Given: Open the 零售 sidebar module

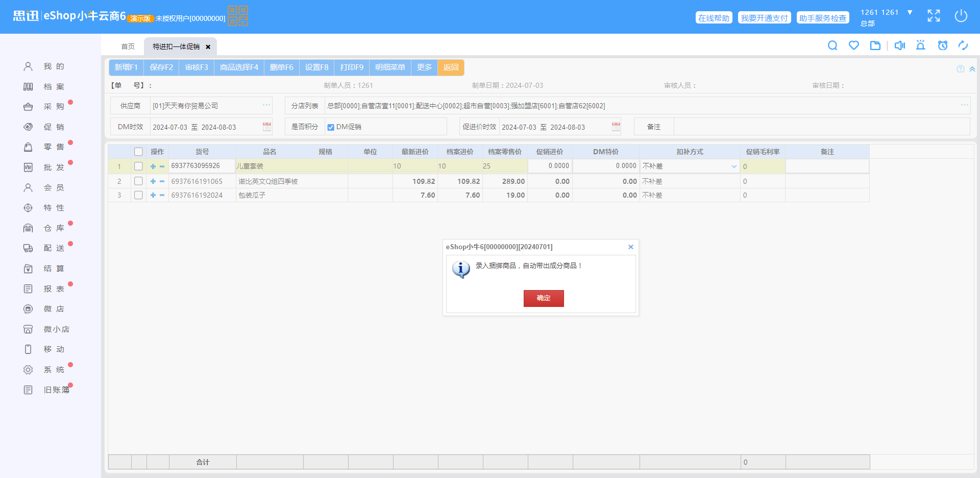Looking at the screenshot, I should pyautogui.click(x=45, y=147).
